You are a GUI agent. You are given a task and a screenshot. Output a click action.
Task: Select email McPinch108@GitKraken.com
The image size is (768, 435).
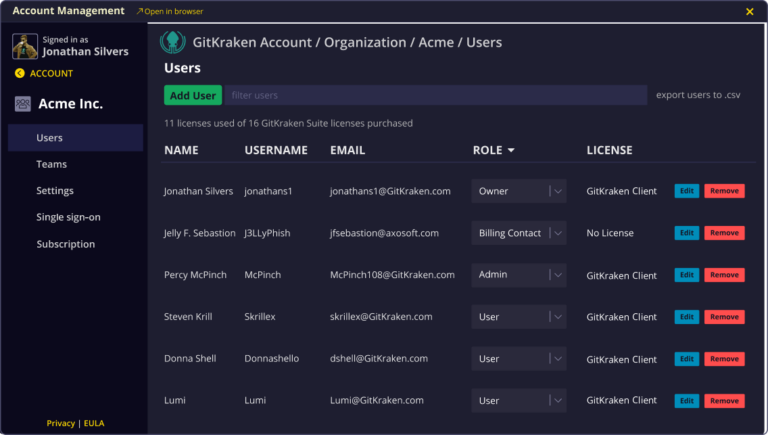coord(392,275)
